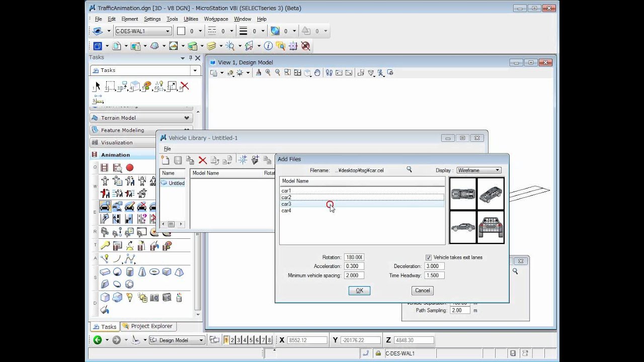The height and width of the screenshot is (362, 644).
Task: Select car4 in the Model Name list
Action: (x=362, y=211)
